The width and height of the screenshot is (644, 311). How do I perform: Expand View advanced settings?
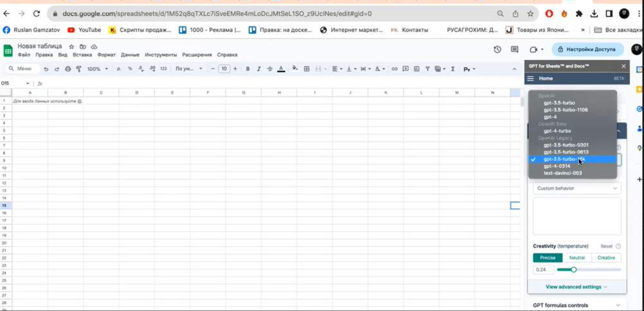(576, 287)
